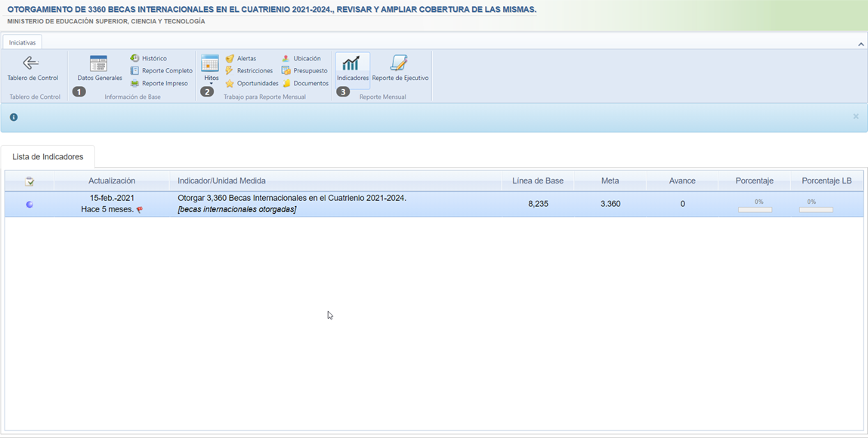
Task: Expand the Hitos dropdown arrow
Action: click(211, 84)
